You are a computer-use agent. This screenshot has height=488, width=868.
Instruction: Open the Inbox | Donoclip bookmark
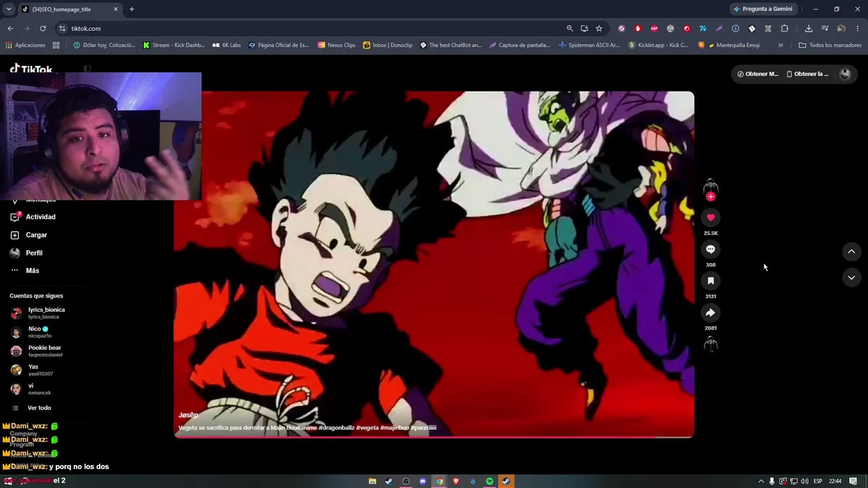tap(387, 45)
